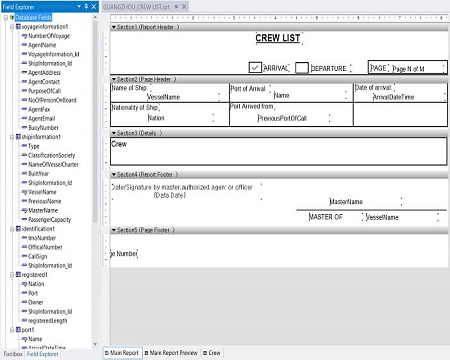Click the VesselName field icon in tree

[24, 192]
